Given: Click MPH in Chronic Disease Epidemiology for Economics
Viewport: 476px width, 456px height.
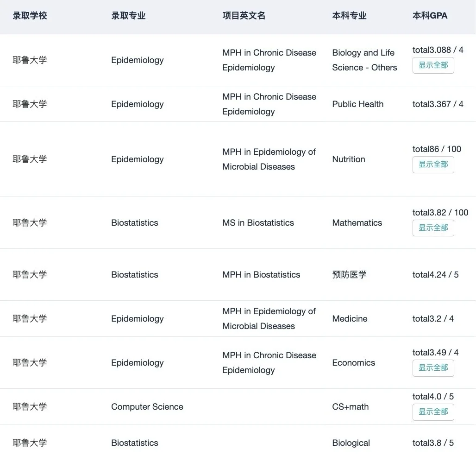Looking at the screenshot, I should 269,363.
